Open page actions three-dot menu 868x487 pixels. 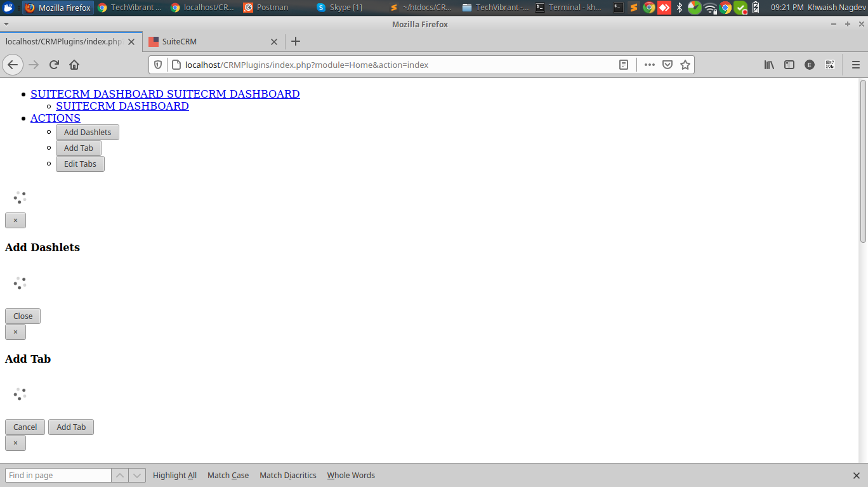(650, 65)
